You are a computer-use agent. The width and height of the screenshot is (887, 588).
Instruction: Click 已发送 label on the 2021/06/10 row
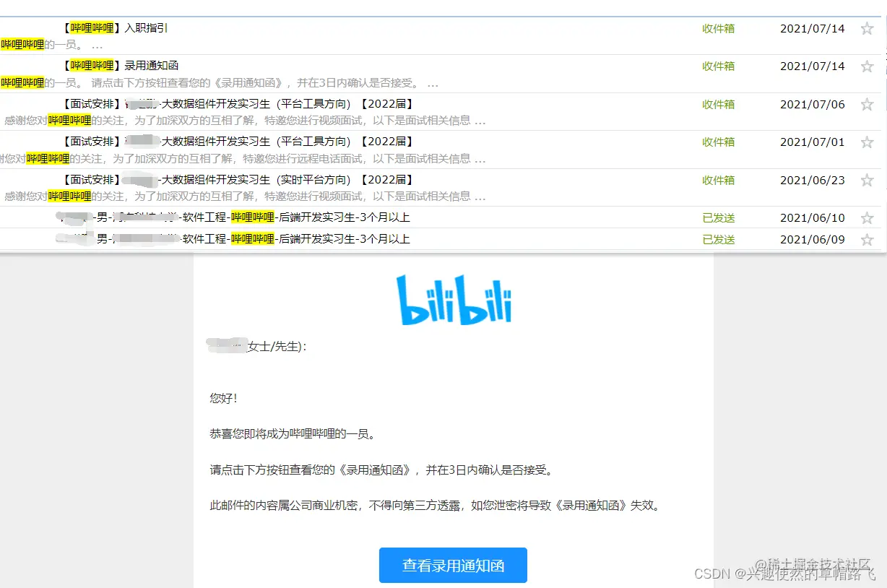click(719, 218)
